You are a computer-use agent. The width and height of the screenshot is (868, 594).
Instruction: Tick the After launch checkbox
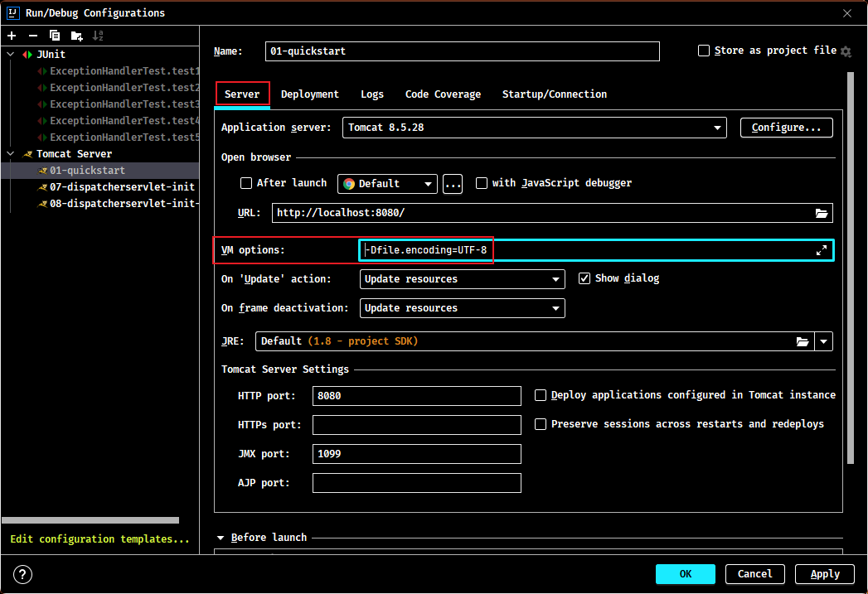pos(246,183)
